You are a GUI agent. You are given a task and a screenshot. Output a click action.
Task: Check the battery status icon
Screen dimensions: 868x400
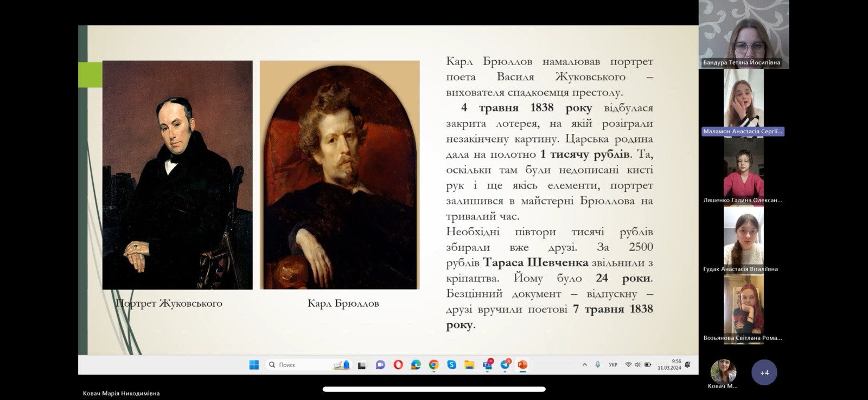(648, 365)
